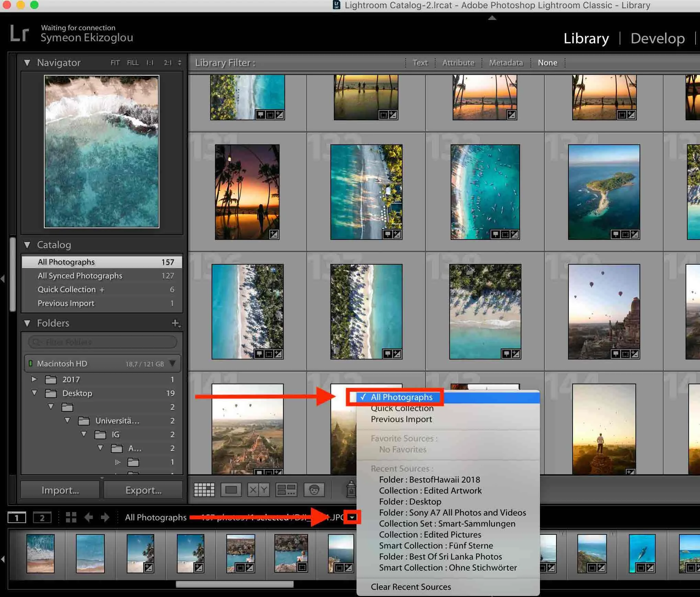Click second window number 2 icon
The height and width of the screenshot is (597, 700).
pyautogui.click(x=42, y=517)
